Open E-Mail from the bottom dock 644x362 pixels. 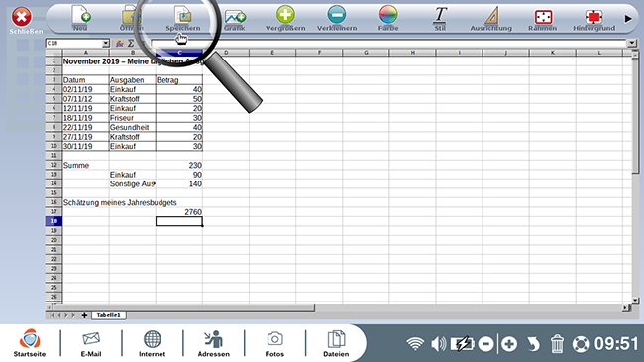(91, 343)
